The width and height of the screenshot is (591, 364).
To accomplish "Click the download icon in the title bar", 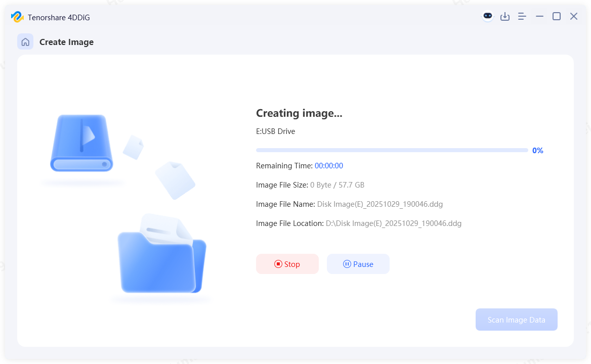I will coord(505,16).
